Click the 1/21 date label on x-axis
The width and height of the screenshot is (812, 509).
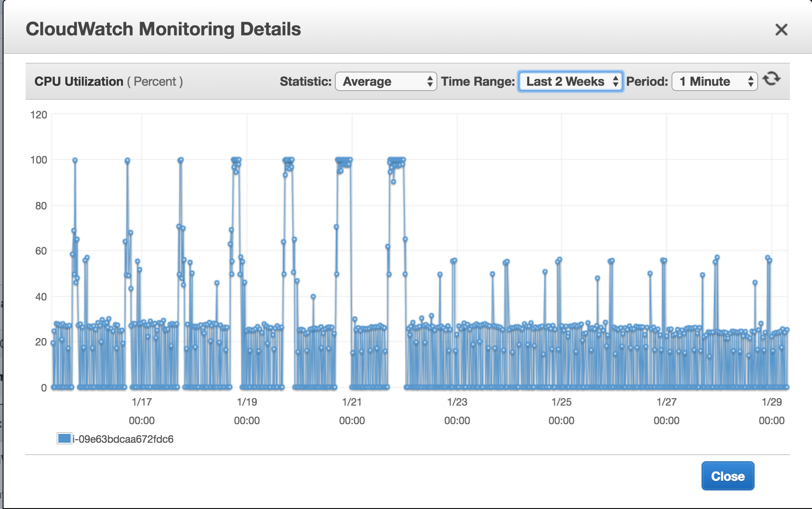(x=352, y=402)
